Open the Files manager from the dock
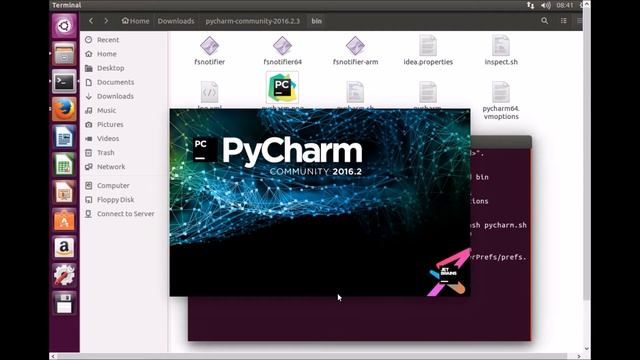The width and height of the screenshot is (640, 360). pos(64,53)
